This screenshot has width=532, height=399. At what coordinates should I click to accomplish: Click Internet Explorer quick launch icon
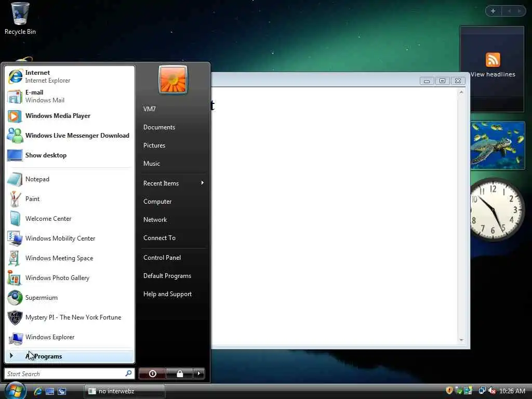point(37,391)
